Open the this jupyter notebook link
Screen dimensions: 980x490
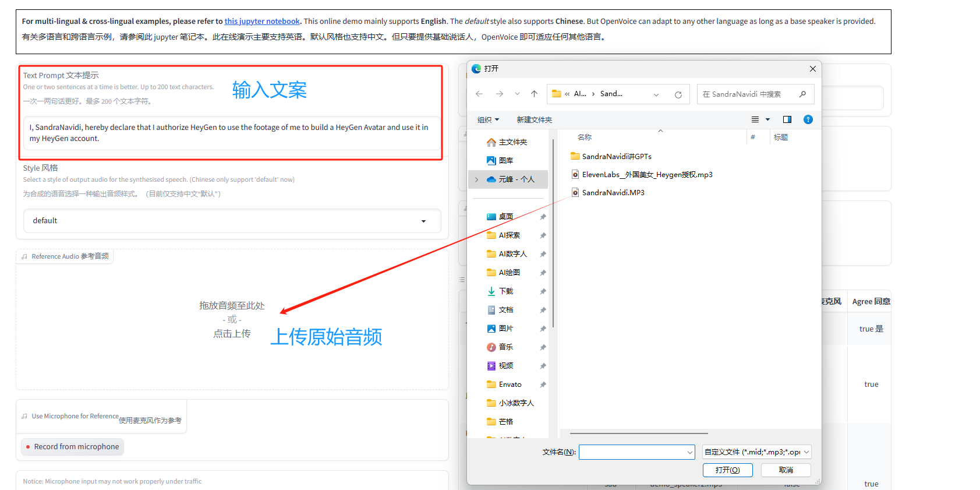262,22
